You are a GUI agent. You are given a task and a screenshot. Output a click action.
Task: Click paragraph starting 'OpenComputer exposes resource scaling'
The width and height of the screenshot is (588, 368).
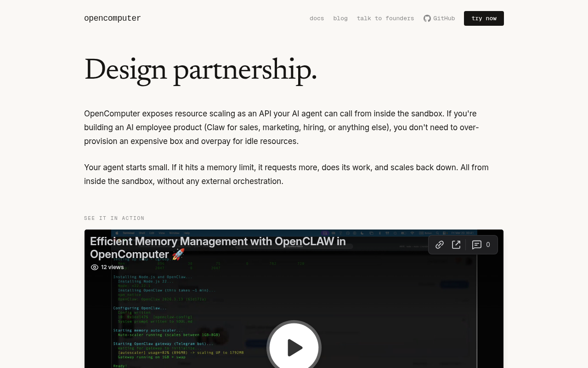tap(282, 127)
